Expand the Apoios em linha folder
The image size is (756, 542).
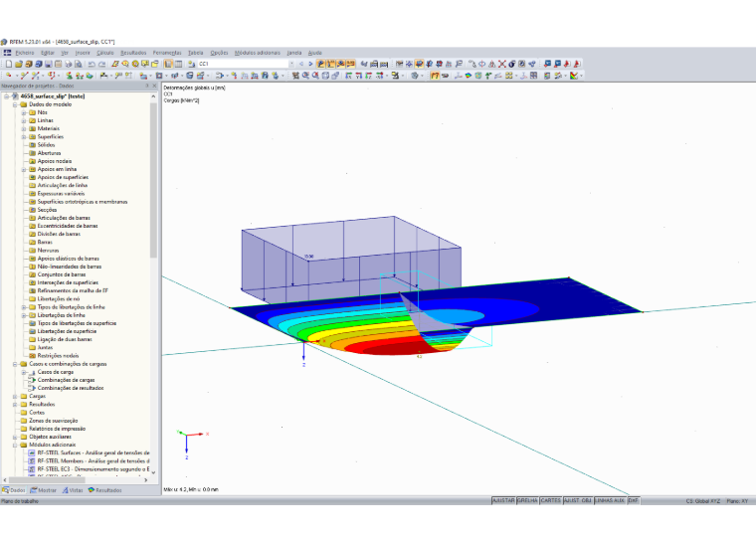[24, 169]
